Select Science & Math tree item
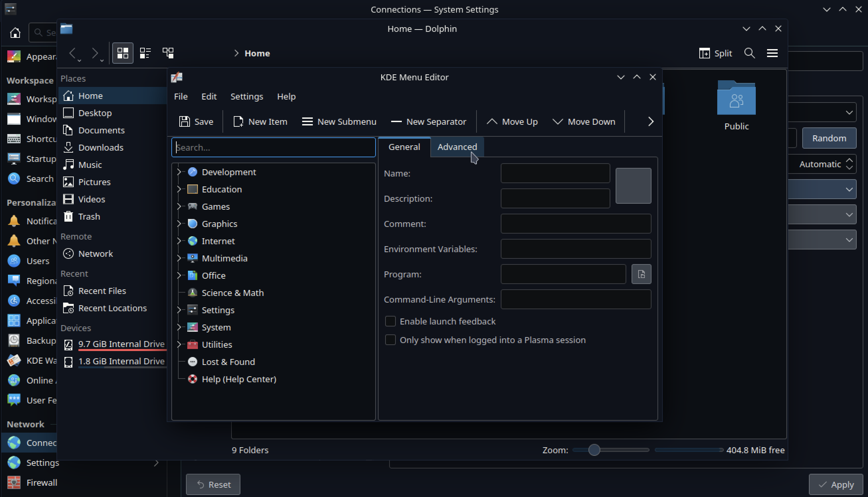The width and height of the screenshot is (868, 497). click(x=232, y=293)
